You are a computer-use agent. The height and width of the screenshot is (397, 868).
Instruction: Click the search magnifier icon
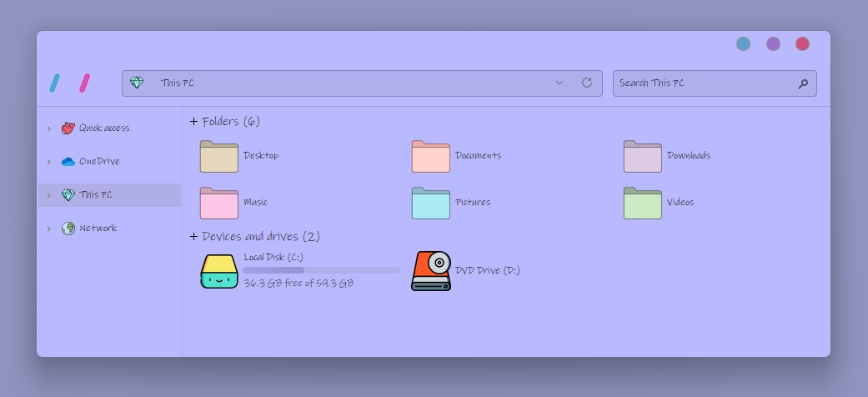803,83
